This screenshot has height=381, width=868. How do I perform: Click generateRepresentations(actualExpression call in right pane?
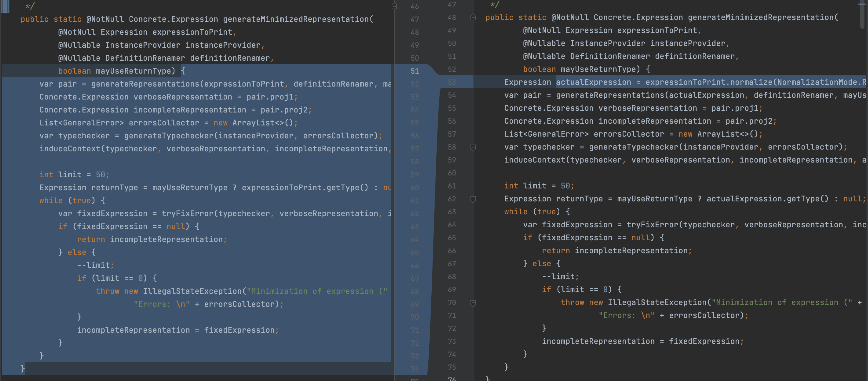click(650, 95)
